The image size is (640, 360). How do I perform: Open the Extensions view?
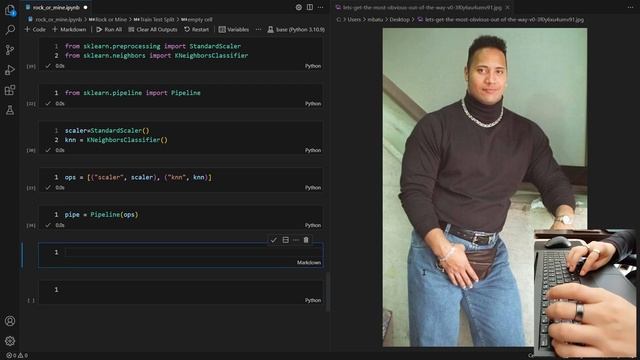[x=10, y=90]
